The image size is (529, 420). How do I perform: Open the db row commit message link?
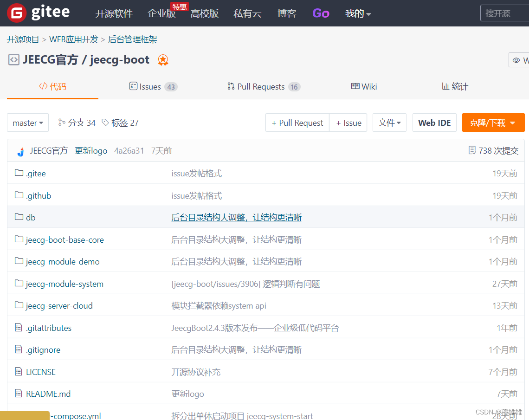click(x=237, y=217)
